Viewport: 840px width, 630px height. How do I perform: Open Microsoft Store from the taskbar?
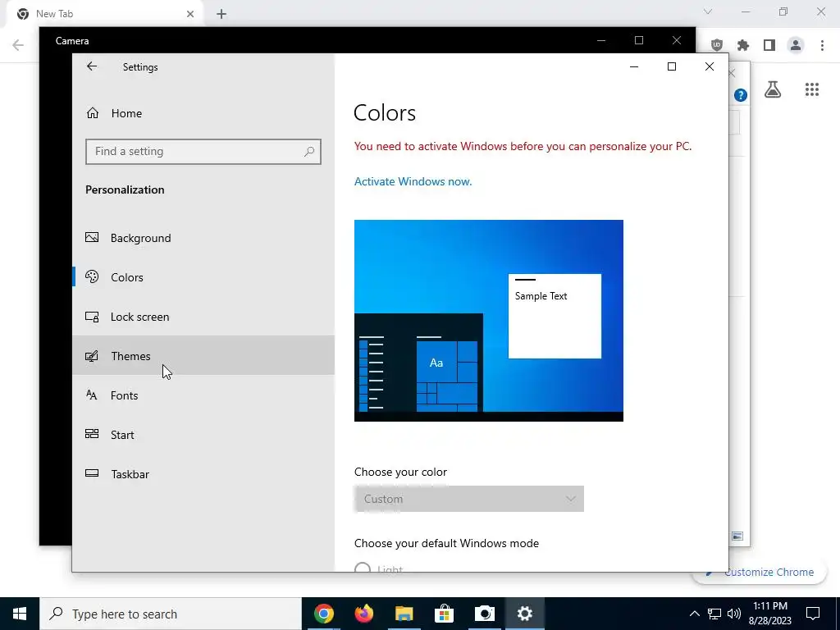pyautogui.click(x=444, y=614)
